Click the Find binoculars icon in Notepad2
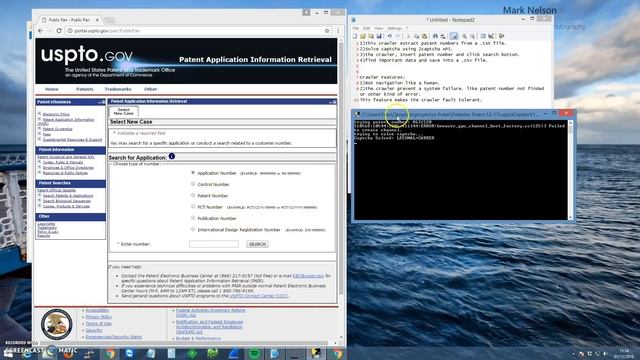 click(435, 36)
